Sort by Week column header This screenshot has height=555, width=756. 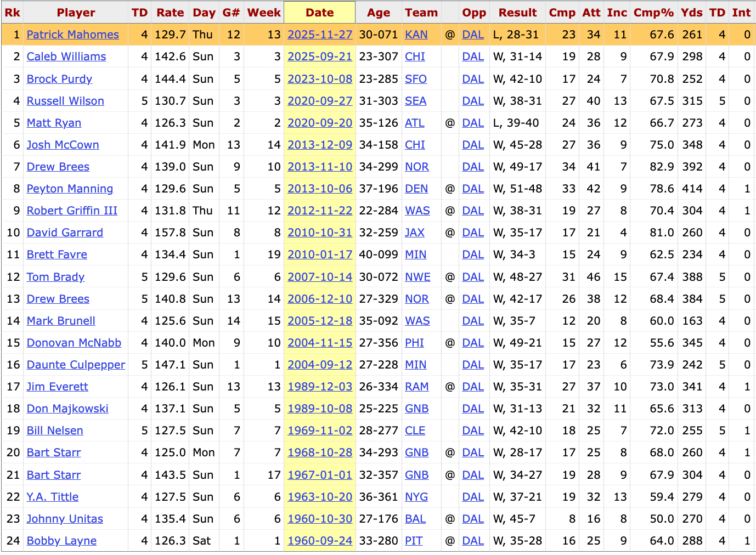point(264,13)
